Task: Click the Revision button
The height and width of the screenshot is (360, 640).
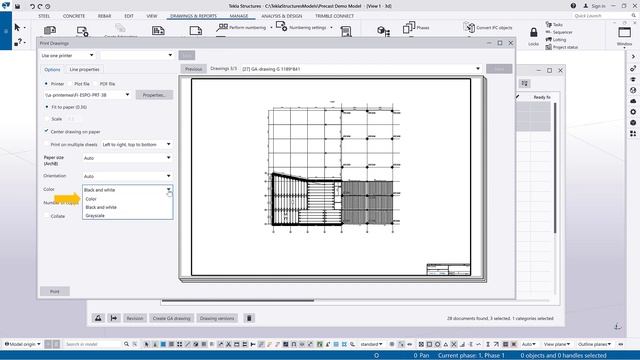Action: coord(135,318)
